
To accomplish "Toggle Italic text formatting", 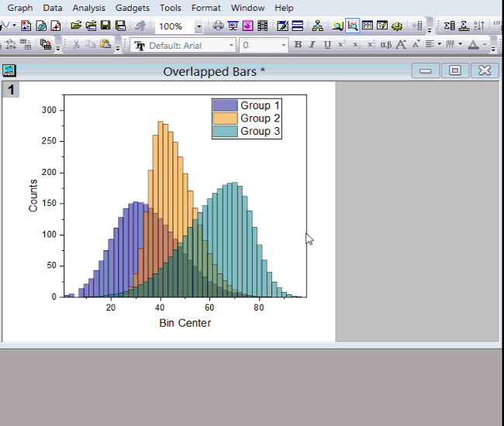I will tap(312, 45).
